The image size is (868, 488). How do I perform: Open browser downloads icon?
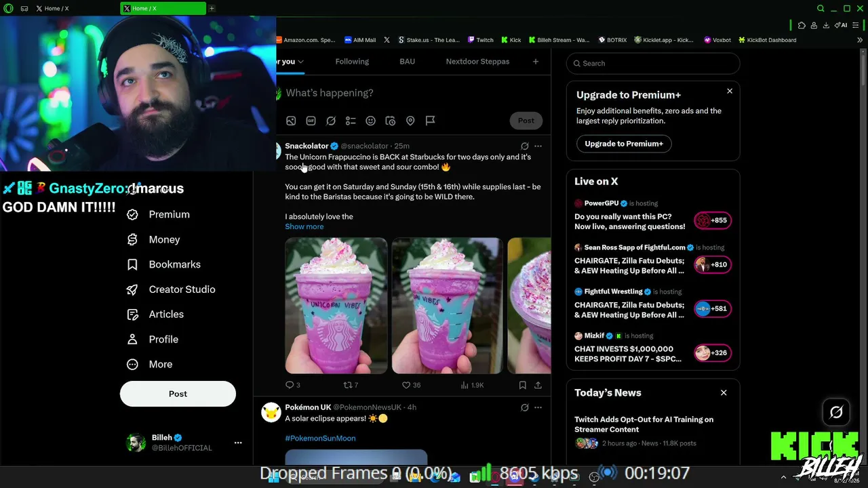[826, 26]
